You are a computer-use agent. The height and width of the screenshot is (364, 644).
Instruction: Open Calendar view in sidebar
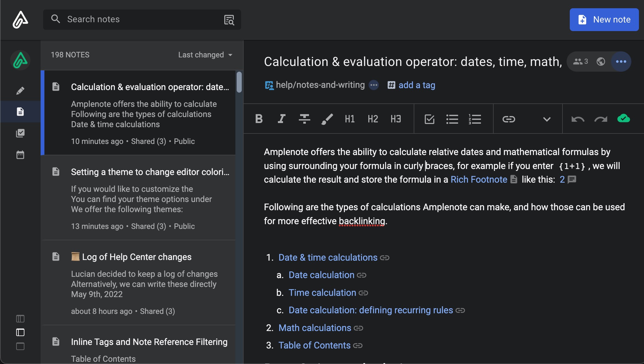[20, 155]
